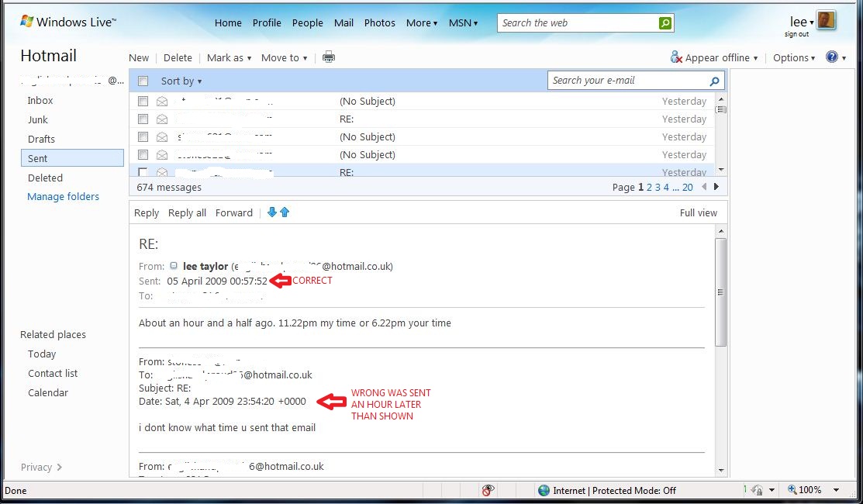Open Profile in top navigation
This screenshot has width=863, height=504.
pyautogui.click(x=267, y=22)
